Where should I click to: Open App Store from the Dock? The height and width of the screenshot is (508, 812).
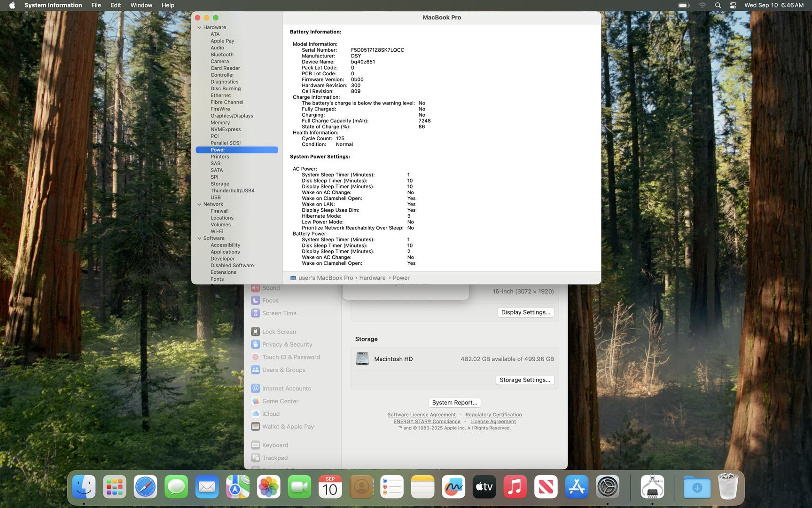pyautogui.click(x=577, y=487)
